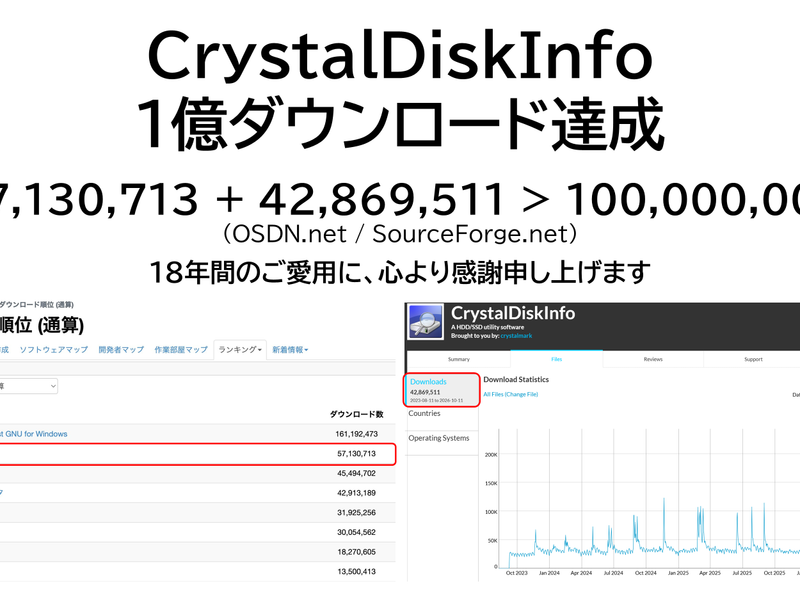Switch to the Files tab
This screenshot has height=600, width=800.
click(557, 359)
